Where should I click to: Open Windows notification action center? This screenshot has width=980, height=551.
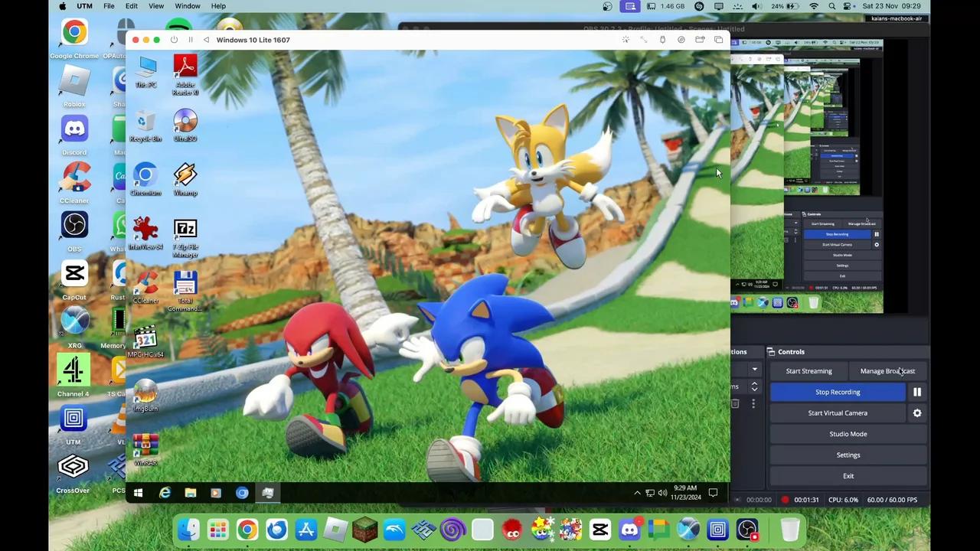(x=713, y=494)
